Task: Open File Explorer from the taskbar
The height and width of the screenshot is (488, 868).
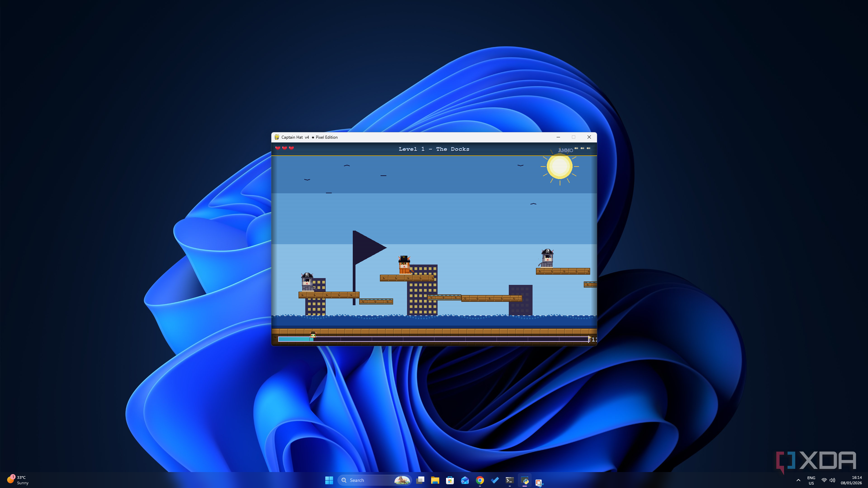Action: (435, 480)
